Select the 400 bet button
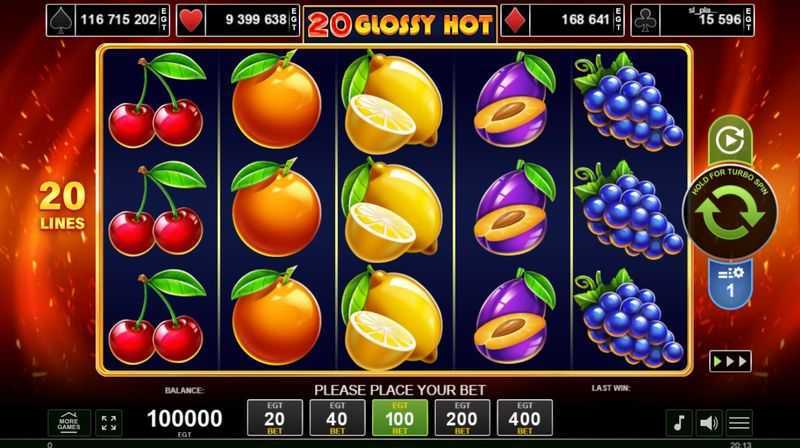800x448 pixels. (x=524, y=418)
